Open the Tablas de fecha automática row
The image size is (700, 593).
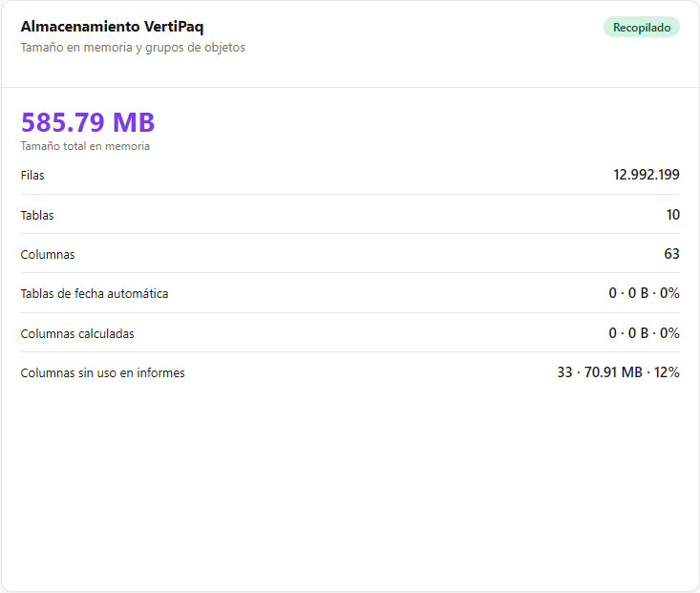tap(350, 293)
